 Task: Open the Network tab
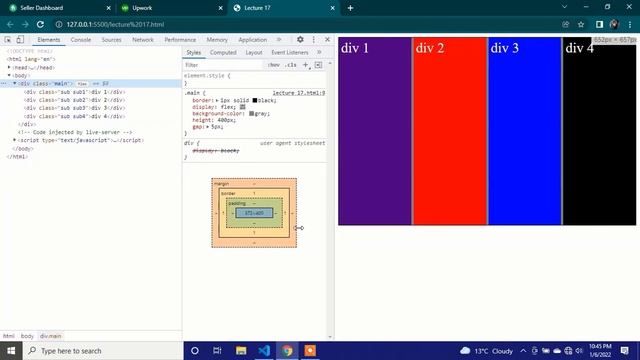(143, 40)
